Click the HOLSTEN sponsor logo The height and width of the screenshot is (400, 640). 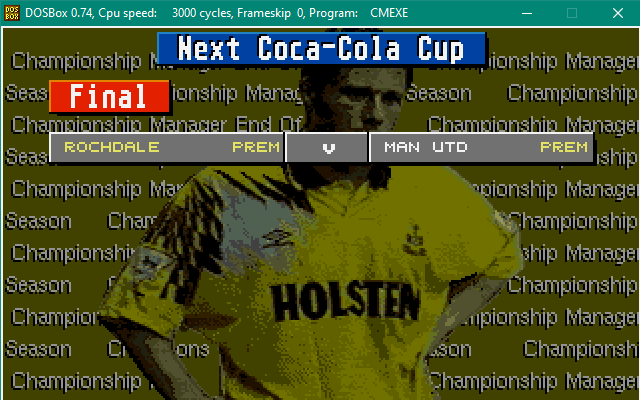pyautogui.click(x=345, y=302)
